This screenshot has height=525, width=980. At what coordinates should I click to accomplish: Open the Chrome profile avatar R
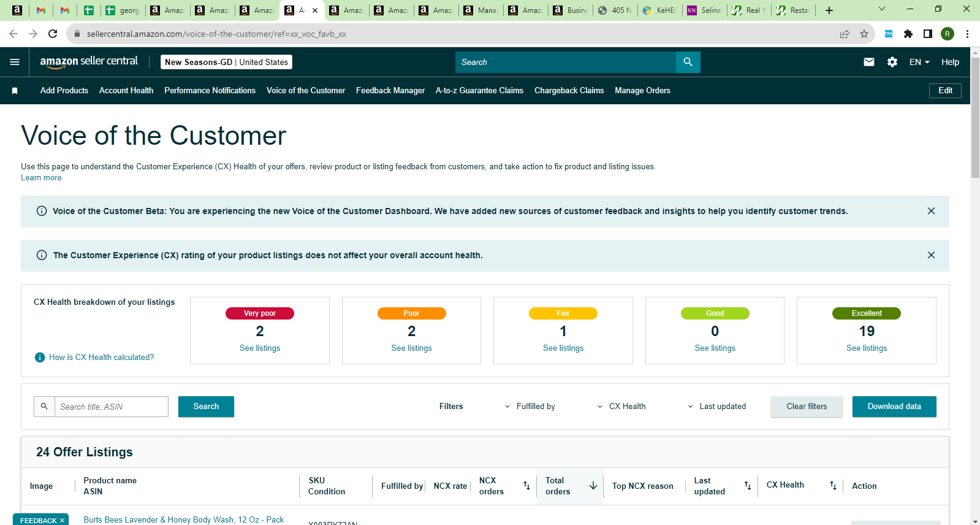948,34
